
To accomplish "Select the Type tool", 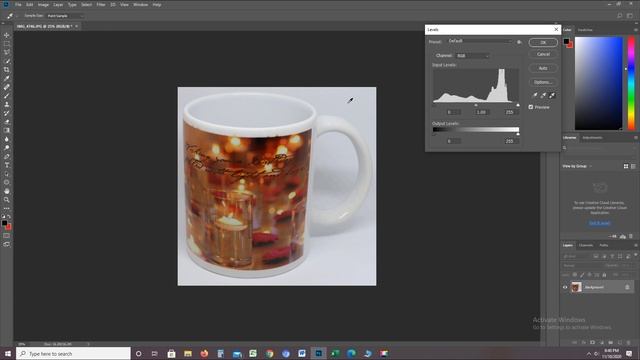I will [7, 165].
